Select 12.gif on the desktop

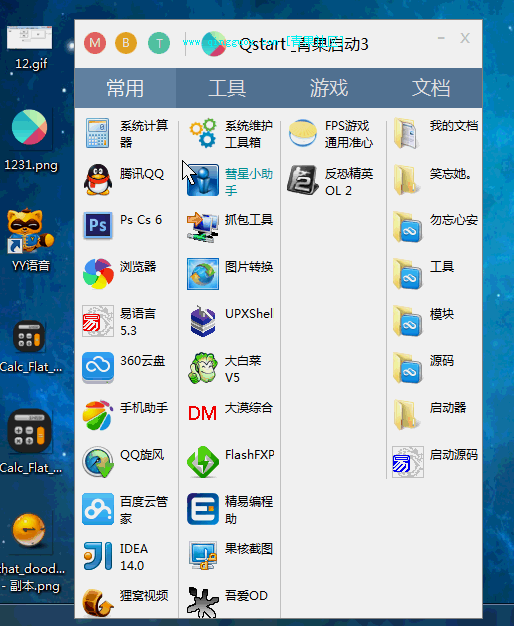click(30, 48)
